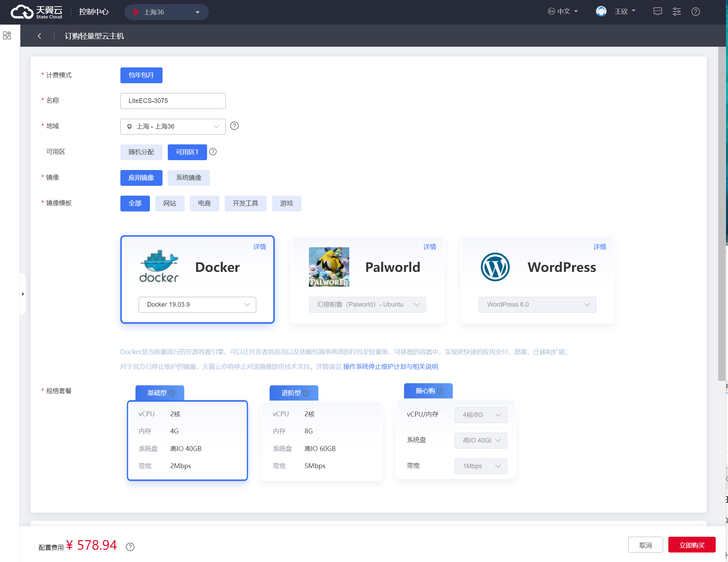This screenshot has height=562, width=728.
Task: Click the help icon next to region dropdown
Action: point(234,126)
